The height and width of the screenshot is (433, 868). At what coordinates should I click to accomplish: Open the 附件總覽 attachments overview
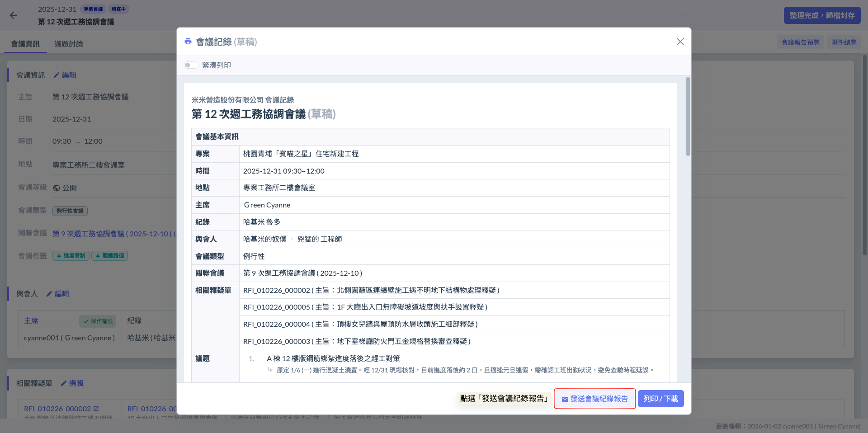pyautogui.click(x=844, y=42)
